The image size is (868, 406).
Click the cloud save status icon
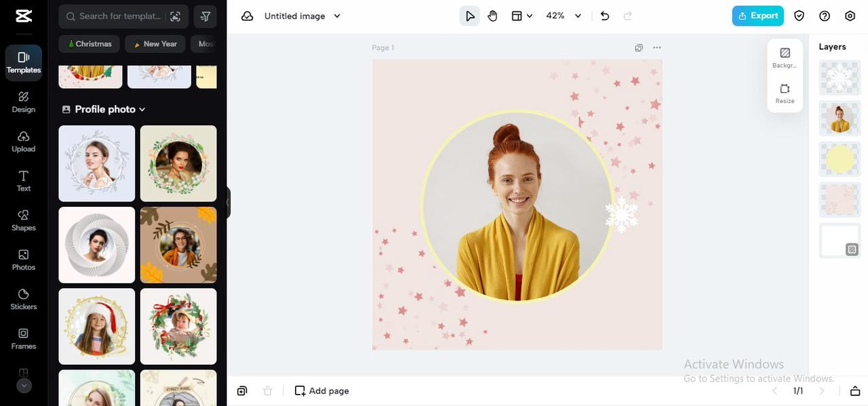[248, 16]
